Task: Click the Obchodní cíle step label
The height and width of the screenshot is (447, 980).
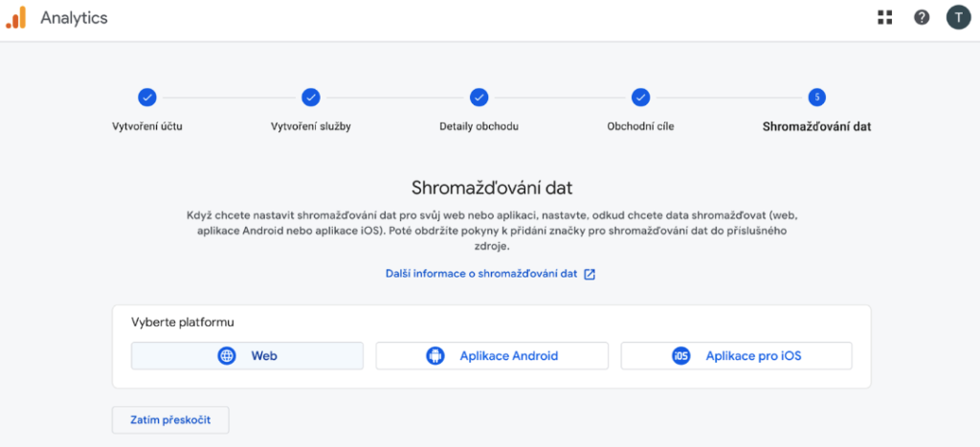Action: tap(640, 126)
